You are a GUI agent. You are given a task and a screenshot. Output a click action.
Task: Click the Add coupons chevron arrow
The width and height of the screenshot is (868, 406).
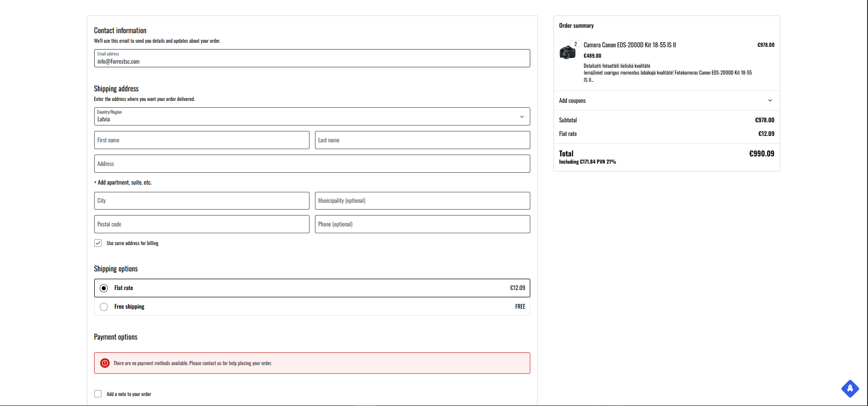770,100
